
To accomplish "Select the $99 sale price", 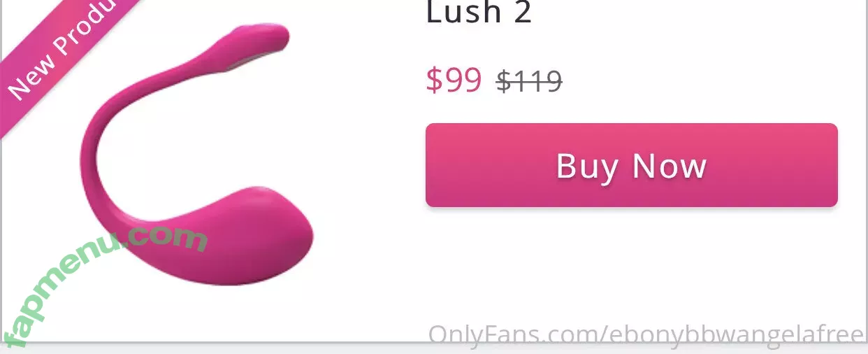I will (x=454, y=80).
